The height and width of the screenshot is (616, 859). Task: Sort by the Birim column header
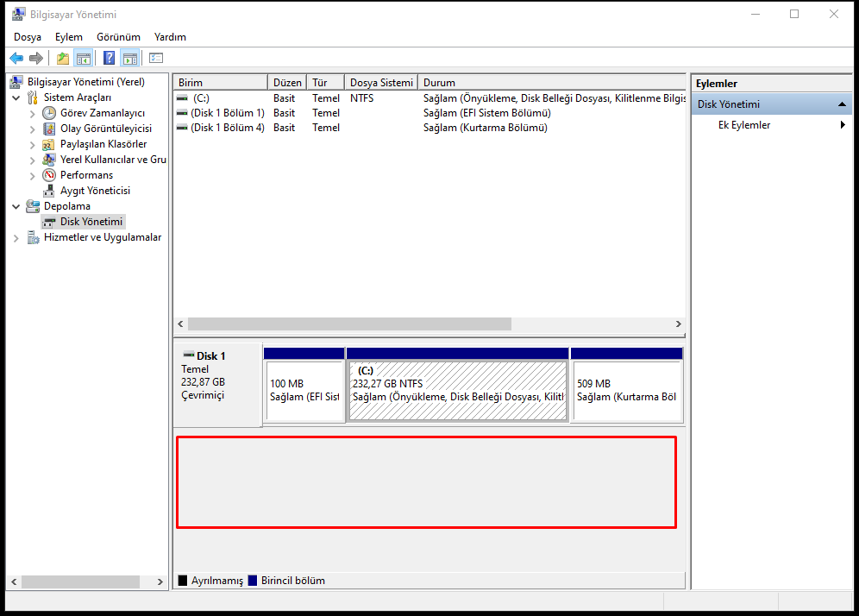tap(220, 82)
